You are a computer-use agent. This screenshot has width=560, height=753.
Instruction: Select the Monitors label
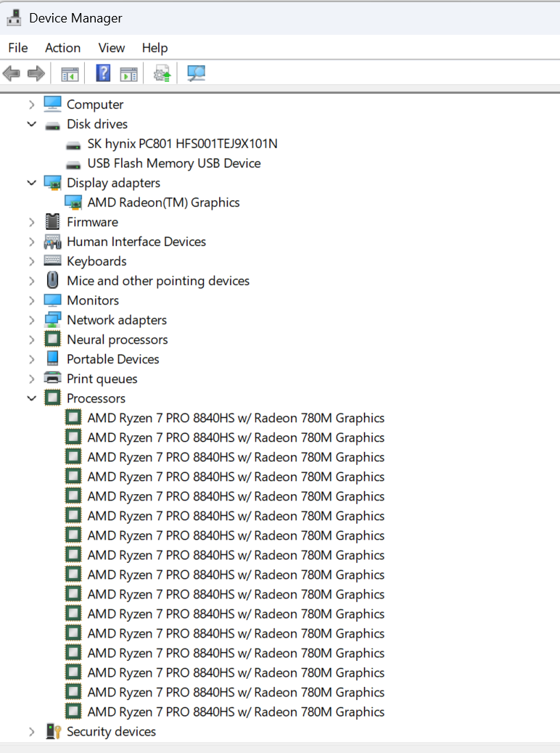pyautogui.click(x=93, y=300)
